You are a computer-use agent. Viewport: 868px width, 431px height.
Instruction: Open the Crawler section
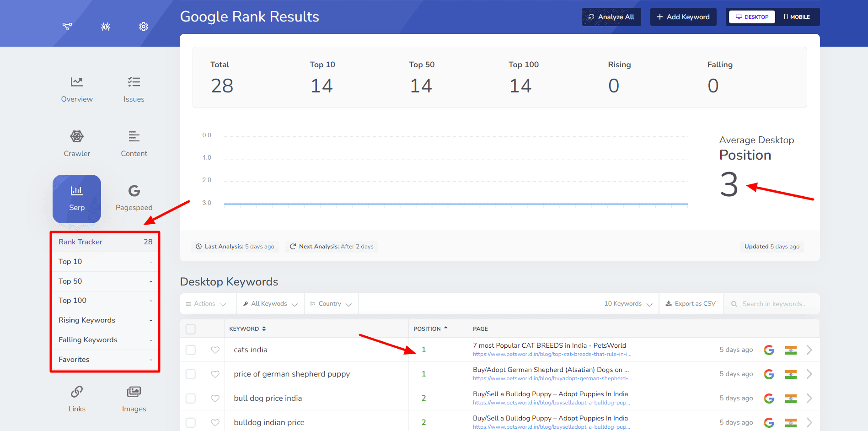[77, 144]
